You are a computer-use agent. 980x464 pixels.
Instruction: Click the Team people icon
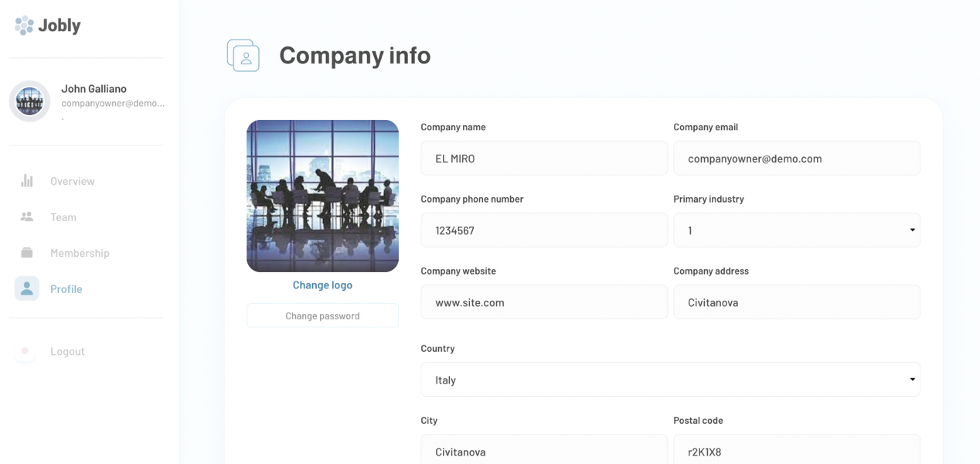tap(27, 217)
